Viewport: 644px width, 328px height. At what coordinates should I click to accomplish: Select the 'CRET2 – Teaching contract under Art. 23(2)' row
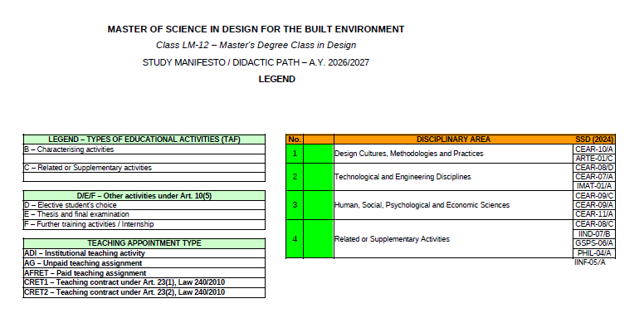[x=144, y=292]
